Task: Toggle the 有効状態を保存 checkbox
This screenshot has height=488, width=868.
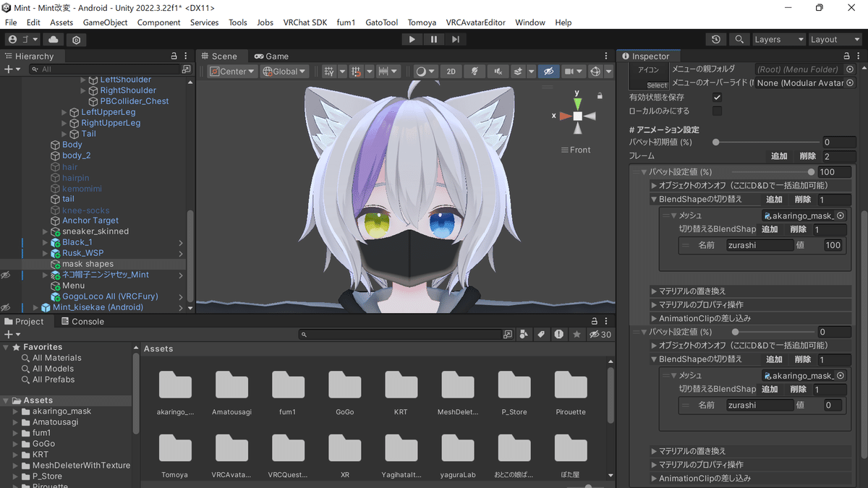Action: (717, 97)
